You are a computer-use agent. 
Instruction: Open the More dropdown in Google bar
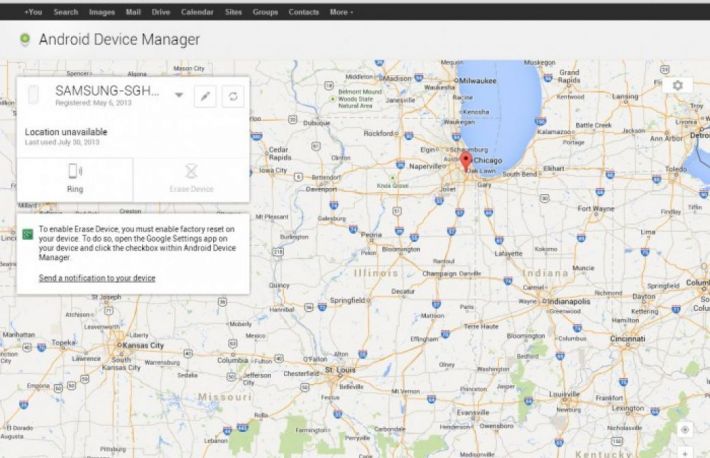(x=341, y=12)
